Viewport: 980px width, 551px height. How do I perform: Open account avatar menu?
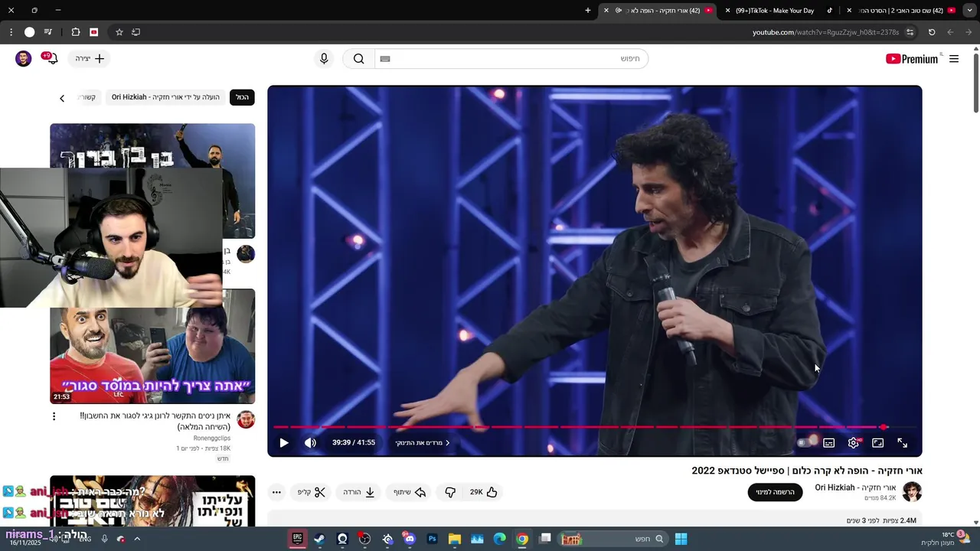(24, 59)
